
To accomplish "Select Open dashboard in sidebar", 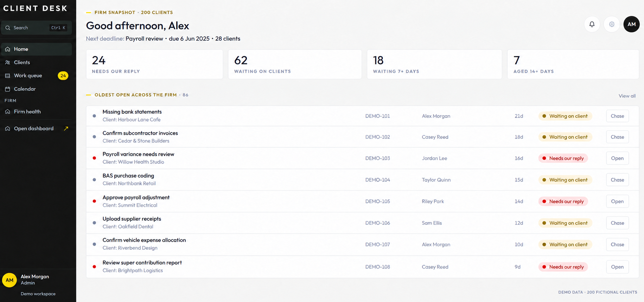I will [x=37, y=128].
